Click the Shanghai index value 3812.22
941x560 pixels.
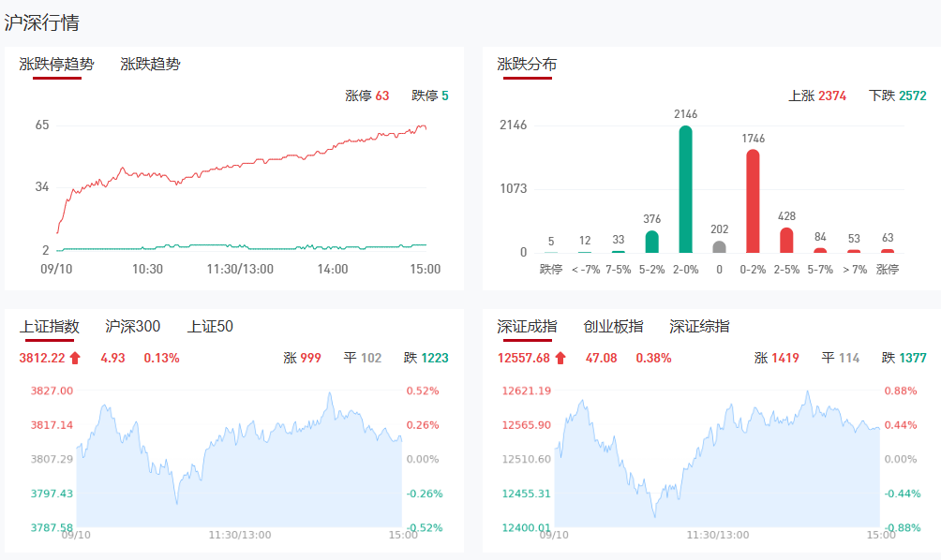[42, 358]
